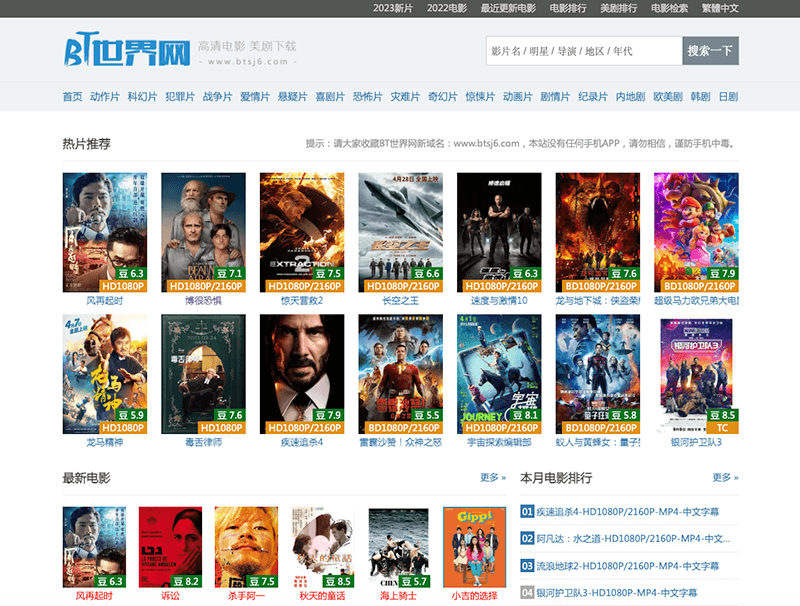
Task: Select the 内地剧 category tab
Action: point(630,96)
